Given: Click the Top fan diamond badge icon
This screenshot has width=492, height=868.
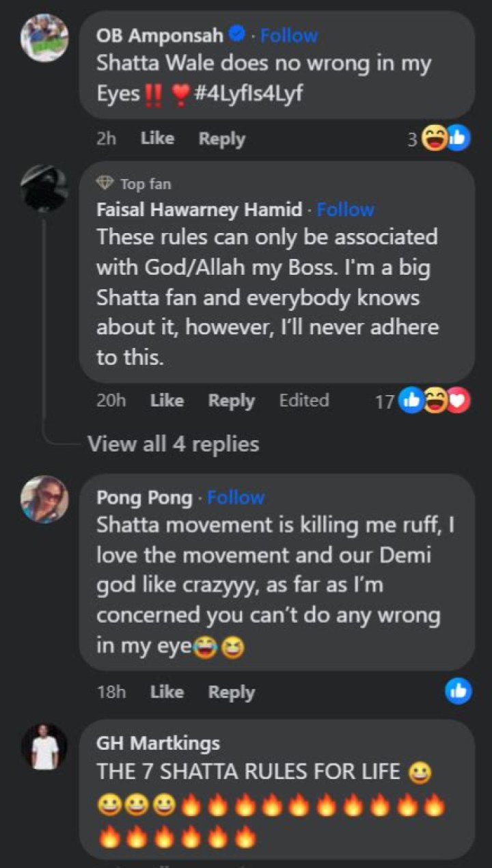Looking at the screenshot, I should 106,184.
